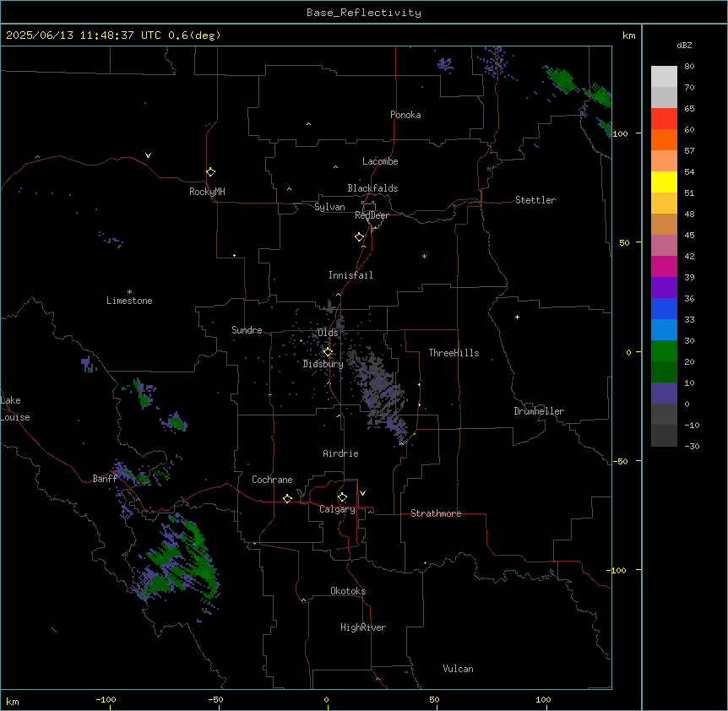Select the slate purple 10 dBZ legend swatch
This screenshot has width=728, height=711.
tap(664, 393)
